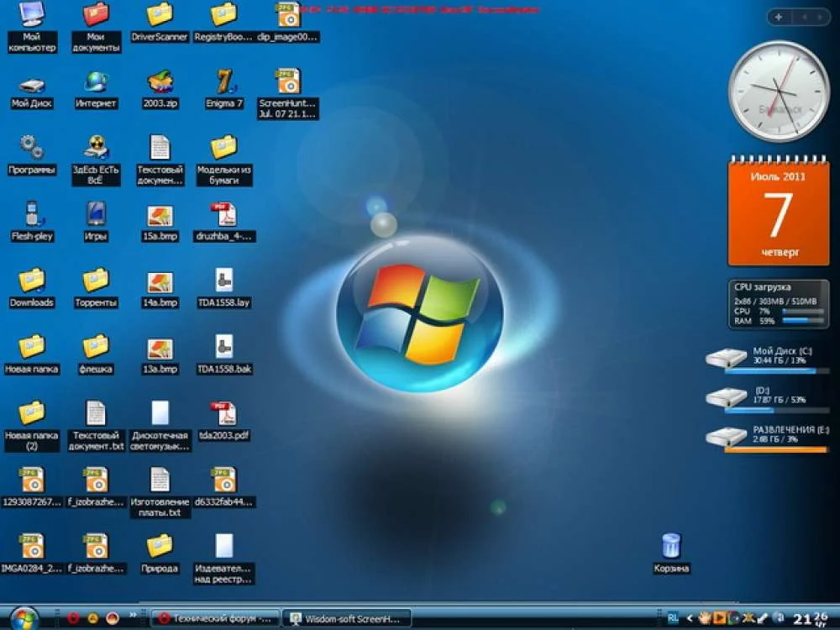Click the Июль 2011 calendar gadget
Viewport: 840px width, 630px height.
point(779,212)
